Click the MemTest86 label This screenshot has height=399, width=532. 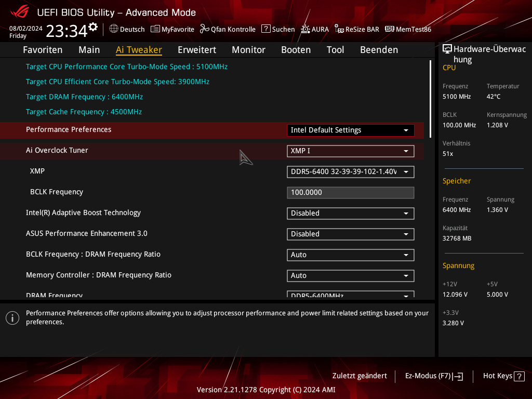(x=414, y=30)
